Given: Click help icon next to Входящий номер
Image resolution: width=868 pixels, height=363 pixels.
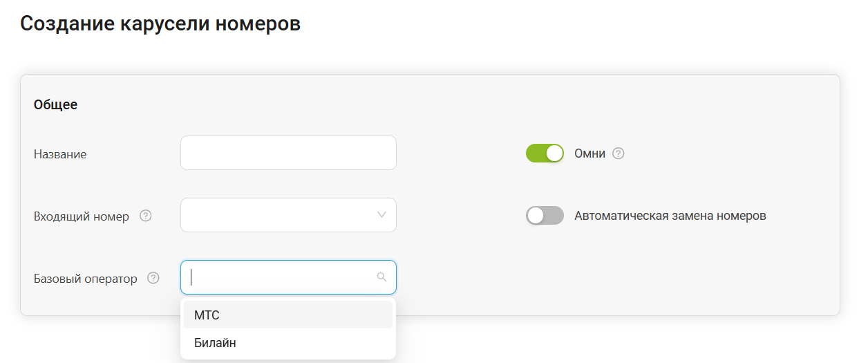Looking at the screenshot, I should click(x=145, y=216).
